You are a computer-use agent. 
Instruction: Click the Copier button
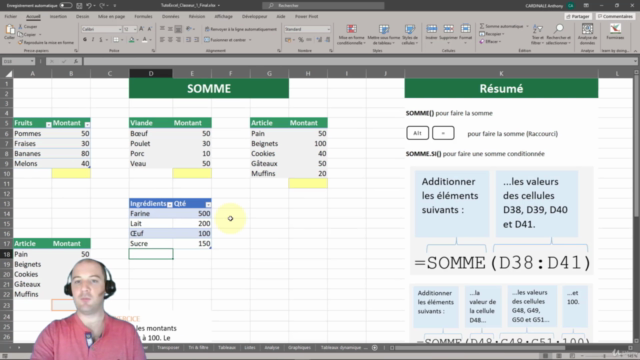point(28,34)
